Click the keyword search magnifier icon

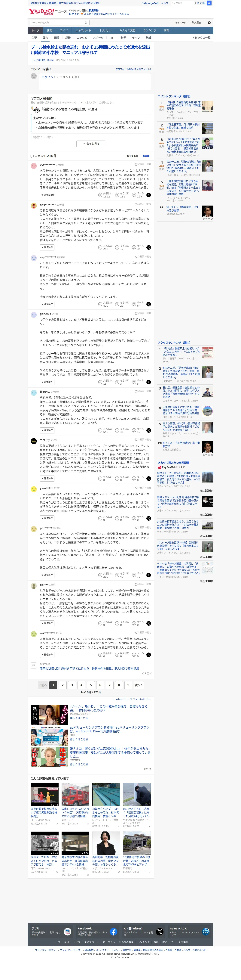point(86,23)
